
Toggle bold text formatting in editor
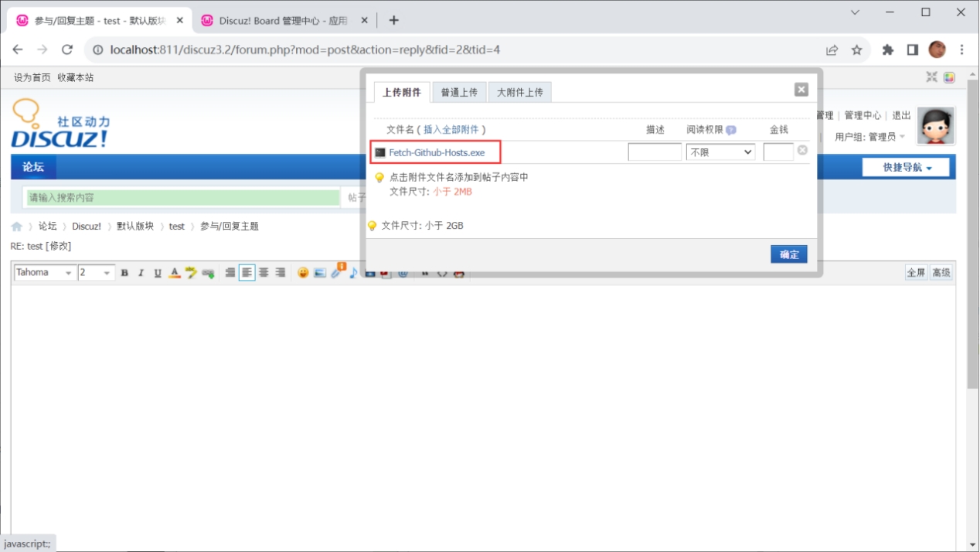click(x=124, y=273)
